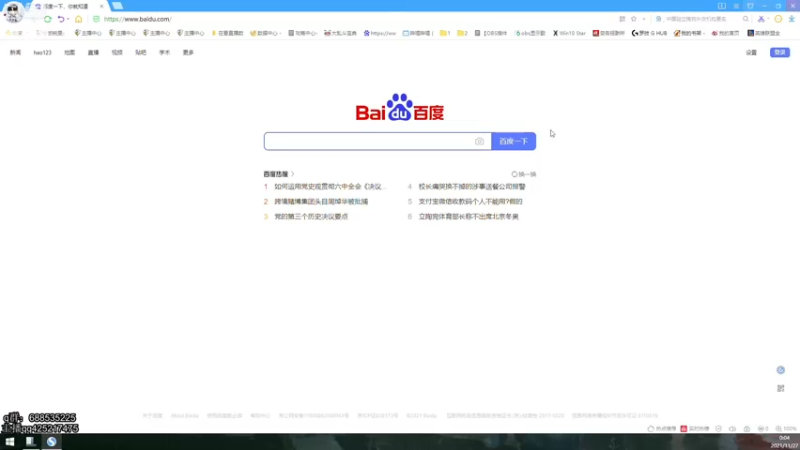Open the 新闻 navigation link
Image resolution: width=800 pixels, height=450 pixels.
point(15,53)
